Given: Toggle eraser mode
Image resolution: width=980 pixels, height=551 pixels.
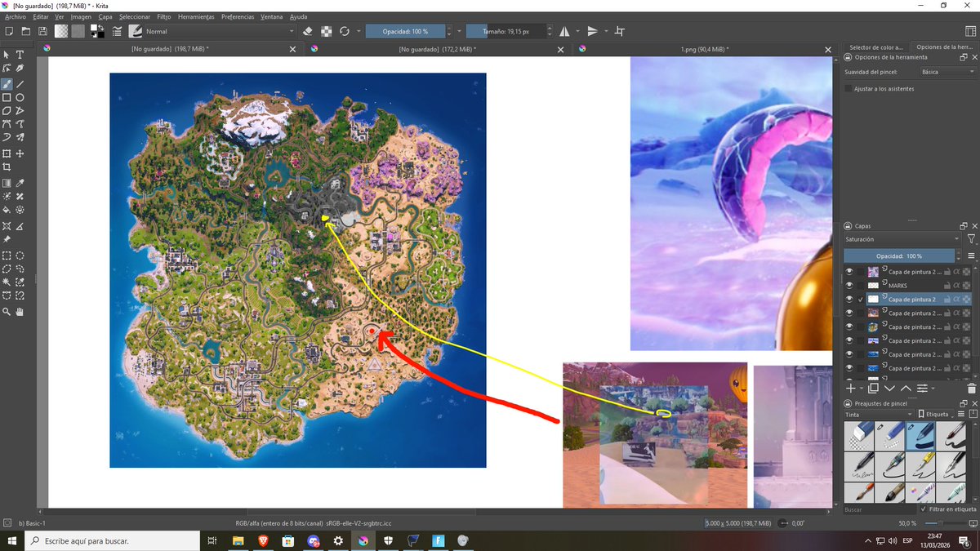Looking at the screenshot, I should (x=308, y=31).
